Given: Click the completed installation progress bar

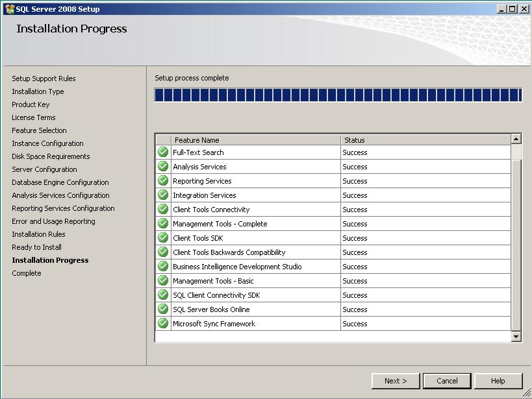Looking at the screenshot, I should [x=338, y=95].
